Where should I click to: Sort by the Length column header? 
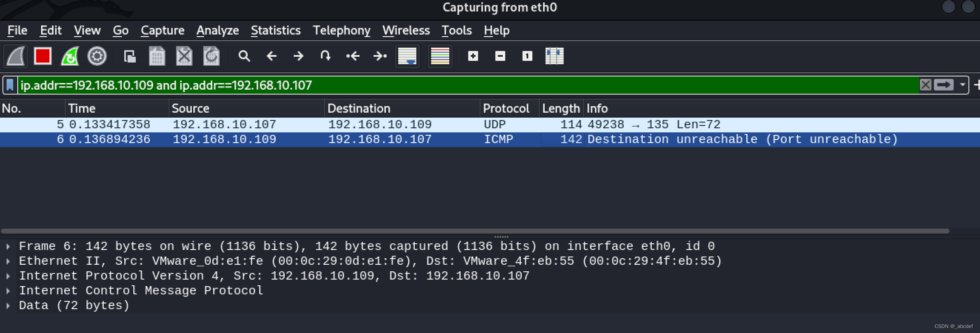coord(562,109)
